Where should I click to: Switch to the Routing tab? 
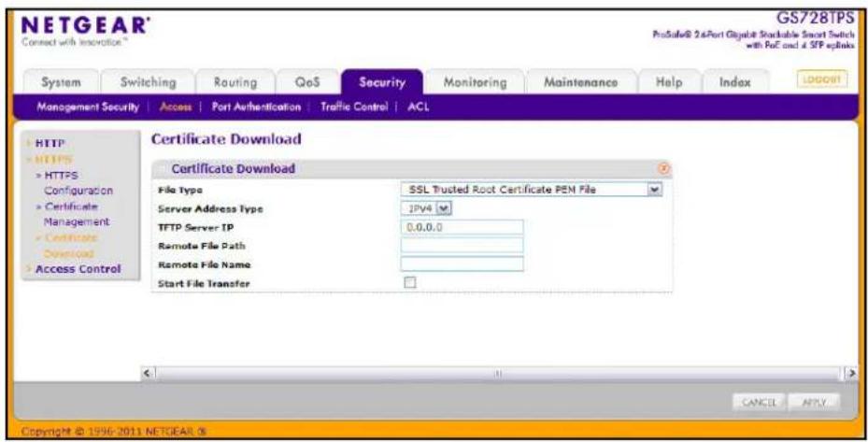click(x=235, y=82)
